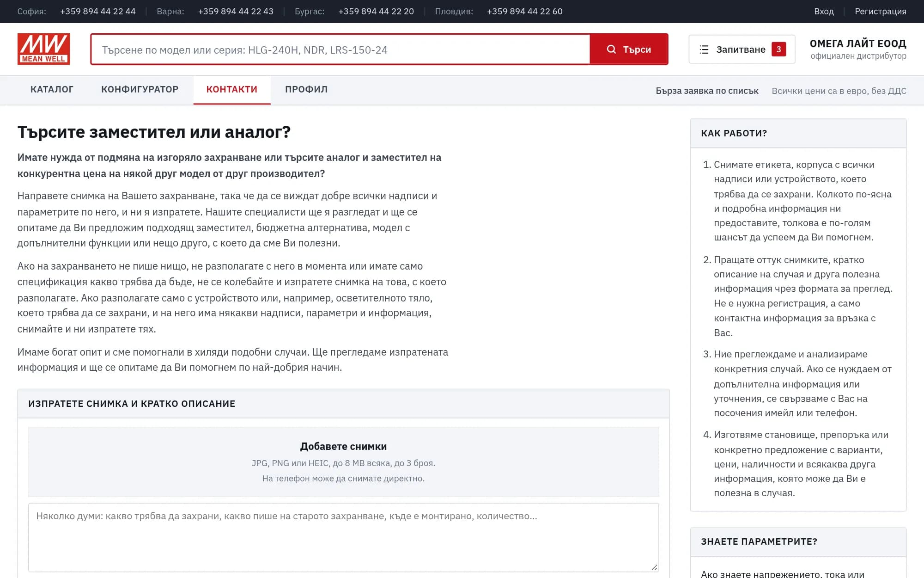924x578 pixels.
Task: Open the ПРОФИЛ menu item
Action: pyautogui.click(x=306, y=89)
